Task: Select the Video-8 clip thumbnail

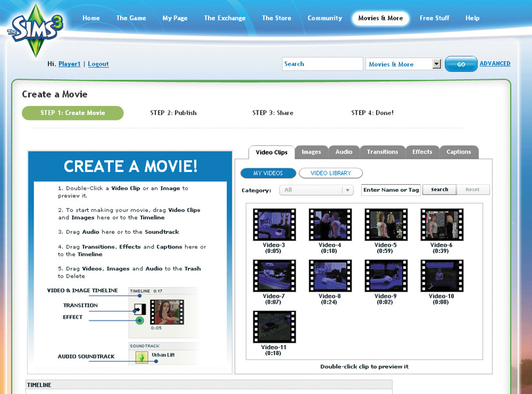Action: [x=330, y=275]
